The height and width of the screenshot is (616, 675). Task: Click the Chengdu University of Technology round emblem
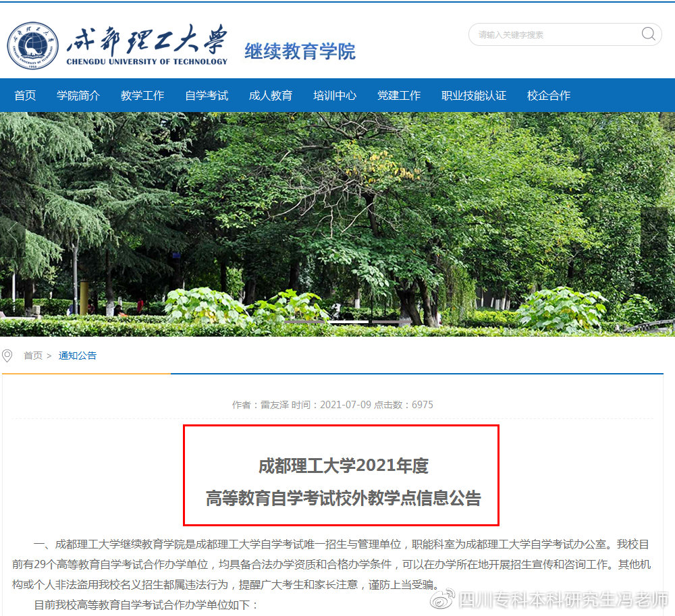coord(32,46)
